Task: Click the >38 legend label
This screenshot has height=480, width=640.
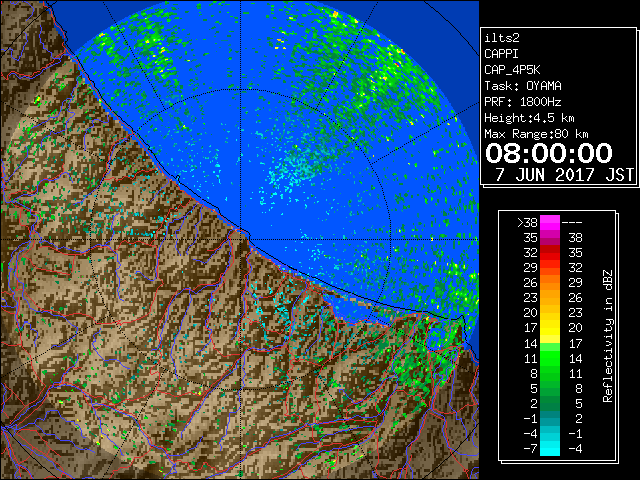Action: [527, 223]
